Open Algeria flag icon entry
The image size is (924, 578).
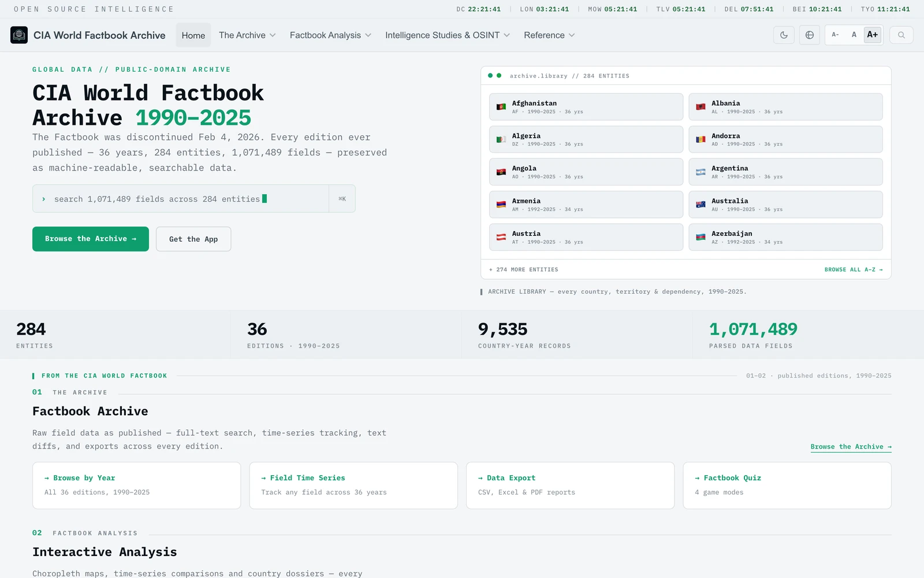click(501, 139)
